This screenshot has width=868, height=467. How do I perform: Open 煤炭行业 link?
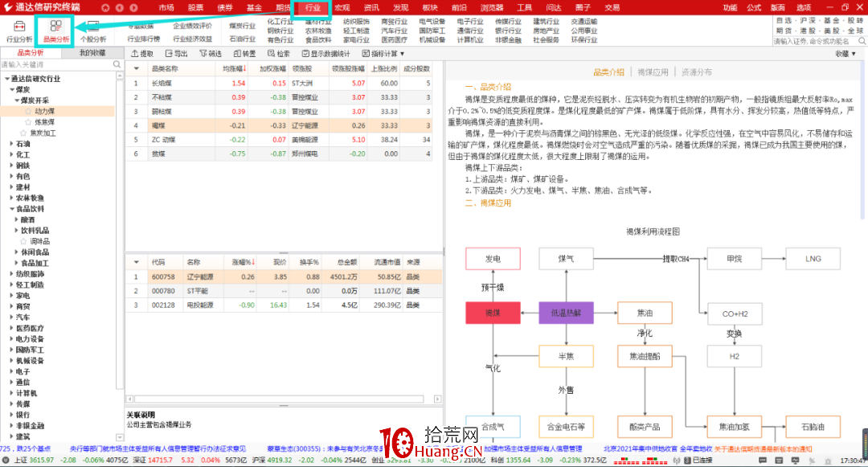pyautogui.click(x=243, y=26)
